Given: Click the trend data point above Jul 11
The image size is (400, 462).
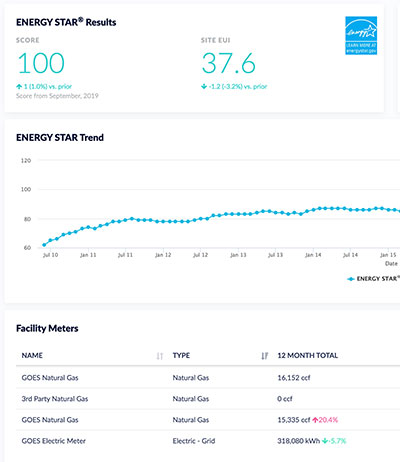Looking at the screenshot, I should pos(125,220).
